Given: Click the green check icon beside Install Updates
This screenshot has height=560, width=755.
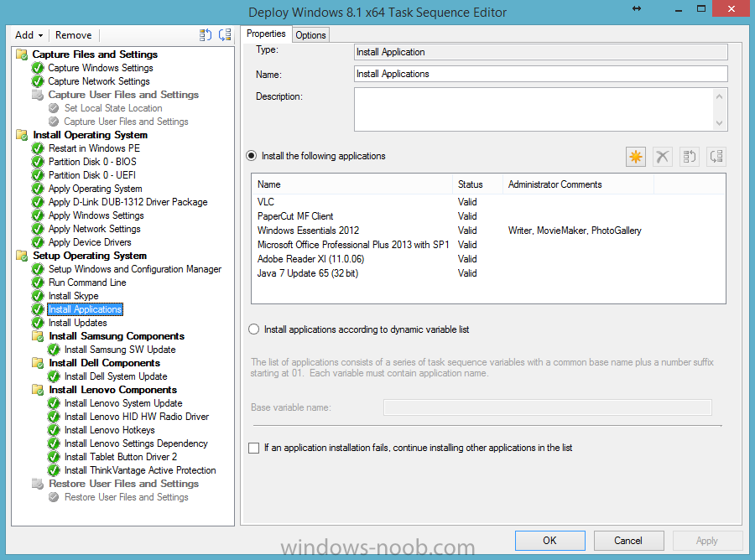Looking at the screenshot, I should 38,323.
